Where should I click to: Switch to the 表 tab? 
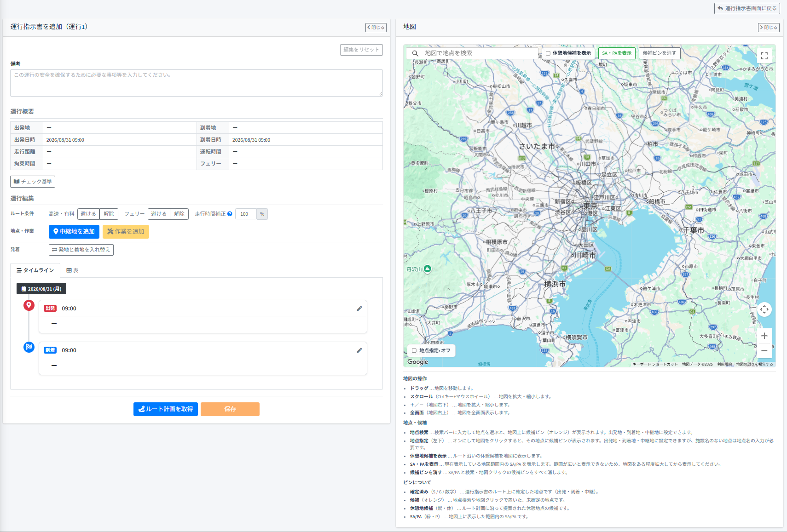click(x=72, y=270)
